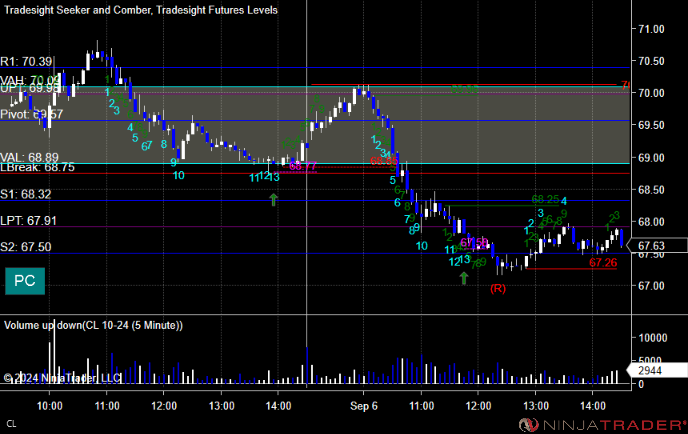The image size is (688, 434).
Task: Click the Sep 6 date label on time axis
Action: pos(364,406)
